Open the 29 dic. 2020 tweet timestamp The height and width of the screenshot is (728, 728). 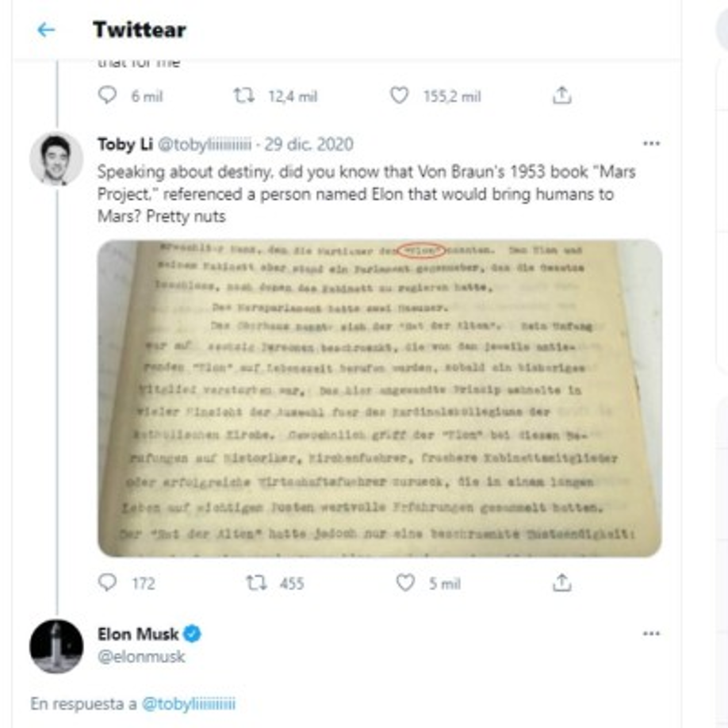tap(309, 144)
